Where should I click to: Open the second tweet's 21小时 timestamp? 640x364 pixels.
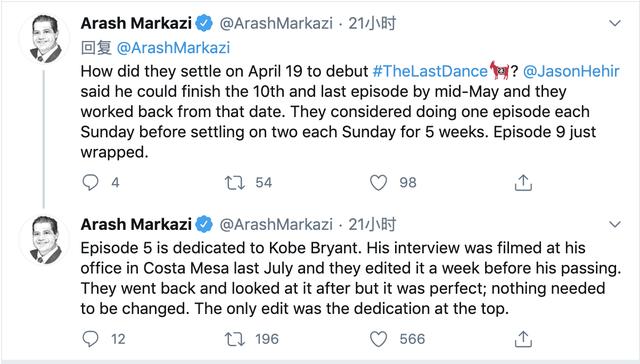click(372, 224)
